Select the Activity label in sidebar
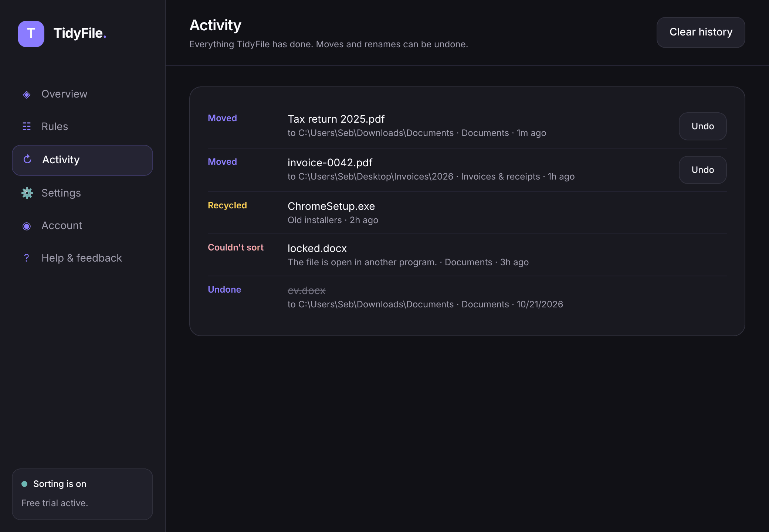This screenshot has height=532, width=769. [x=61, y=160]
